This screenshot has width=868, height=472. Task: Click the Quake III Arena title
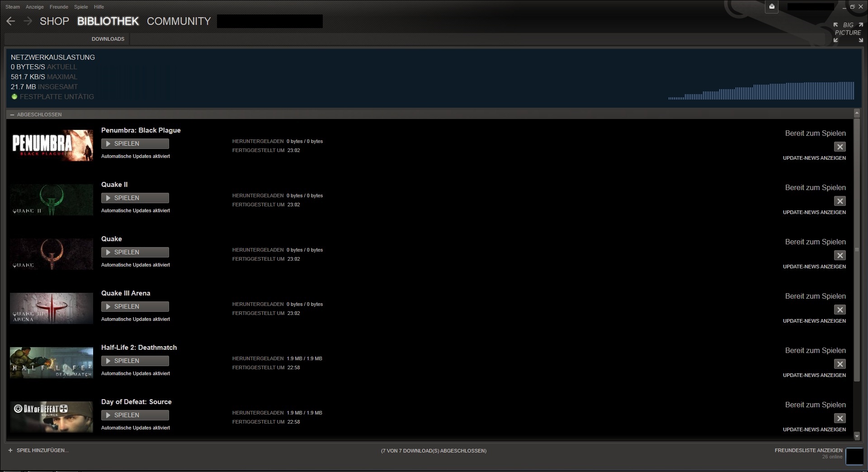(x=126, y=293)
